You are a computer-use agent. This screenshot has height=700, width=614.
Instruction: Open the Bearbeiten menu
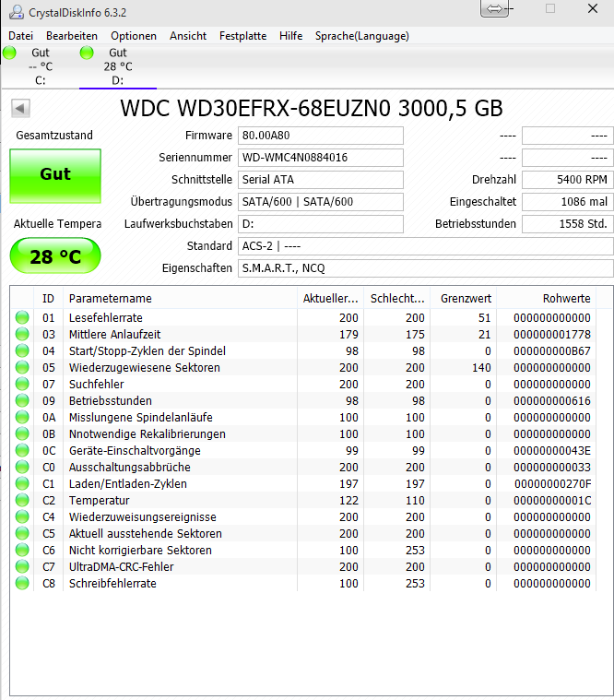click(72, 36)
